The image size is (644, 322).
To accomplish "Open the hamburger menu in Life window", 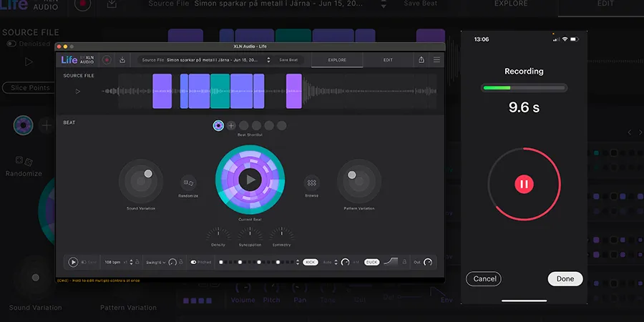I will pos(436,60).
